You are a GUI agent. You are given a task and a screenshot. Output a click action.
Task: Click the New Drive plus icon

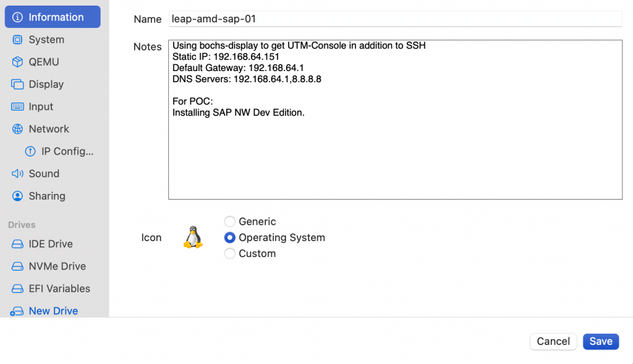pos(17,311)
